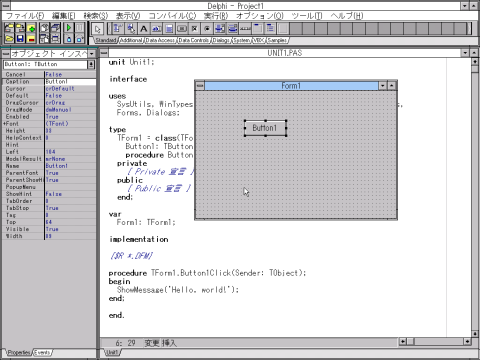The image size is (480, 360).
Task: Click editor vertical scrollbar down arrow
Action: [475, 334]
